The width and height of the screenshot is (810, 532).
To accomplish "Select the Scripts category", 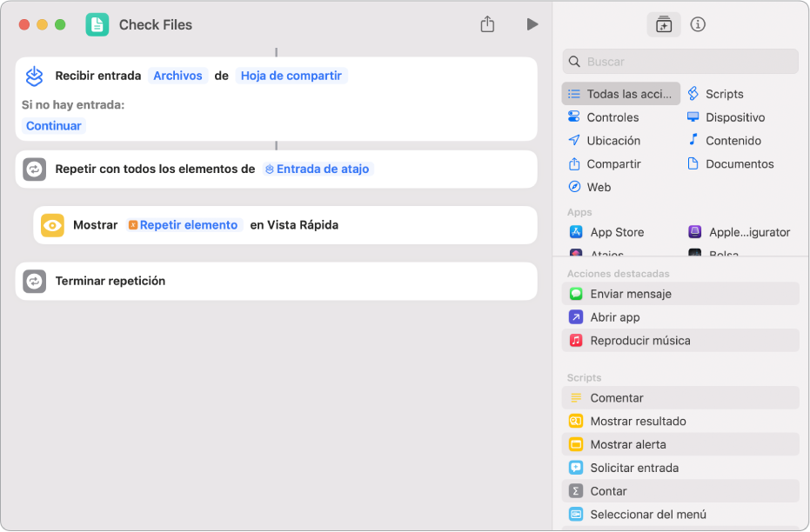I will click(724, 94).
